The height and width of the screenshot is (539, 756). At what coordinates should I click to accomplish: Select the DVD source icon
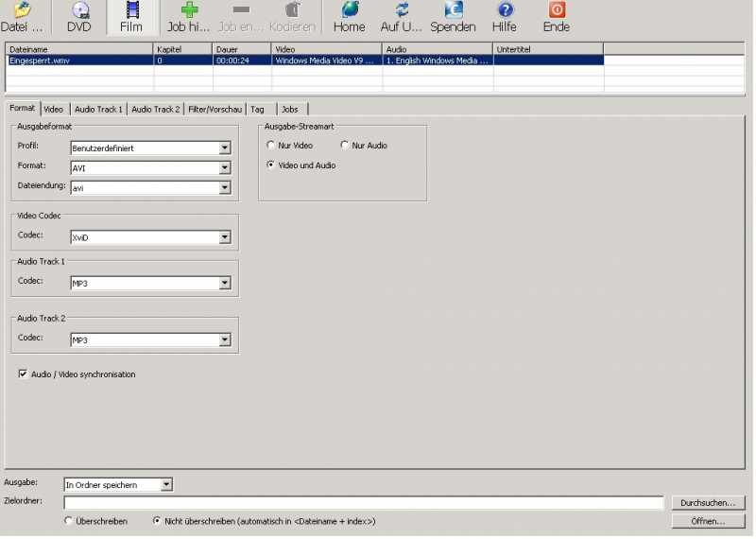click(x=79, y=11)
